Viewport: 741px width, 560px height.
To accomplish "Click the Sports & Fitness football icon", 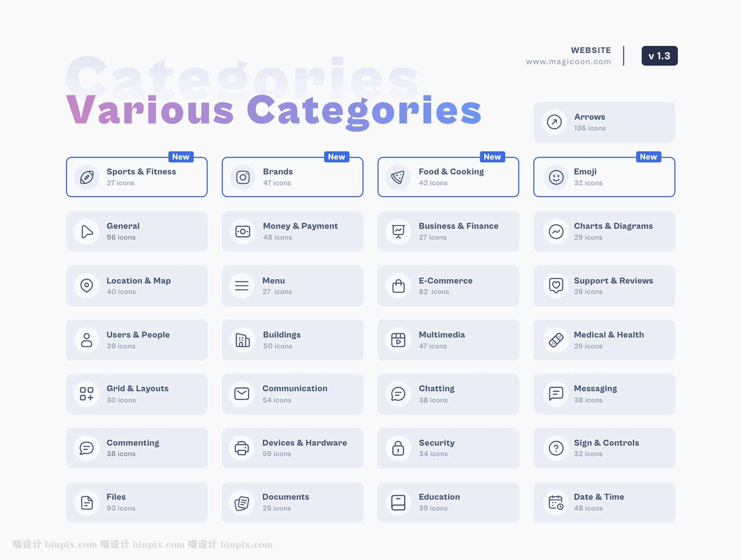I will tap(87, 177).
